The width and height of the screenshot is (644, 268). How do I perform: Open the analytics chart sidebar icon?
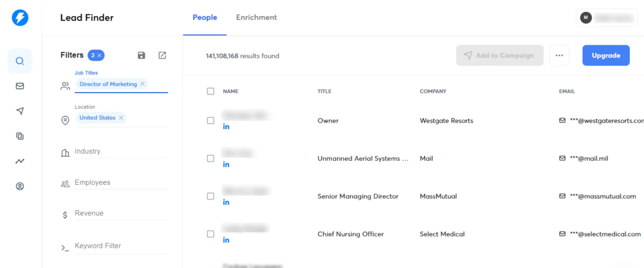click(20, 161)
